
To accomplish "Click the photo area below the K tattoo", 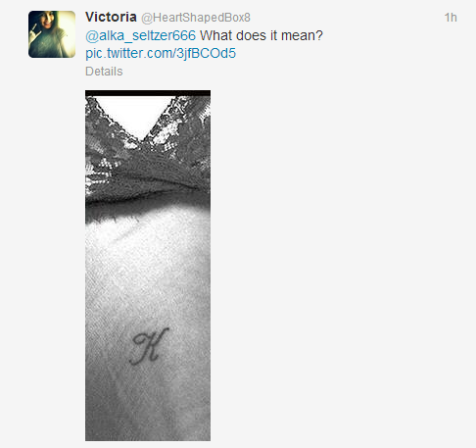I will [x=148, y=404].
